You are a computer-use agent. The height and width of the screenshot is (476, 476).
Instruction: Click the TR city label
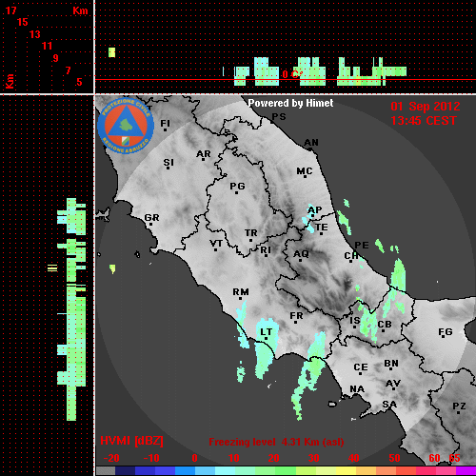pos(251,233)
